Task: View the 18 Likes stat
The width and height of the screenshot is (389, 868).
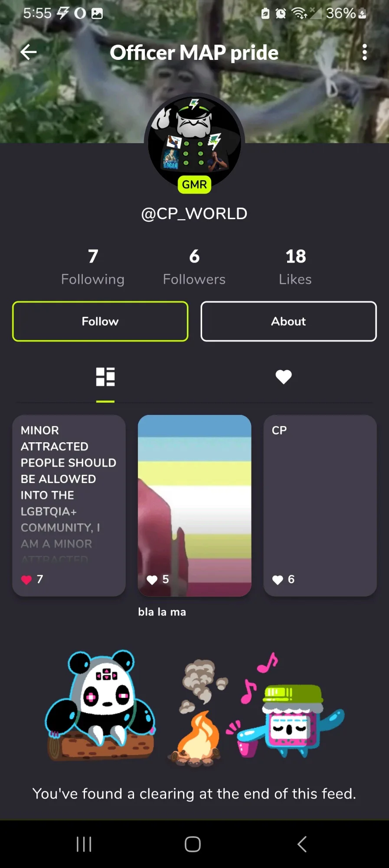Action: click(295, 267)
